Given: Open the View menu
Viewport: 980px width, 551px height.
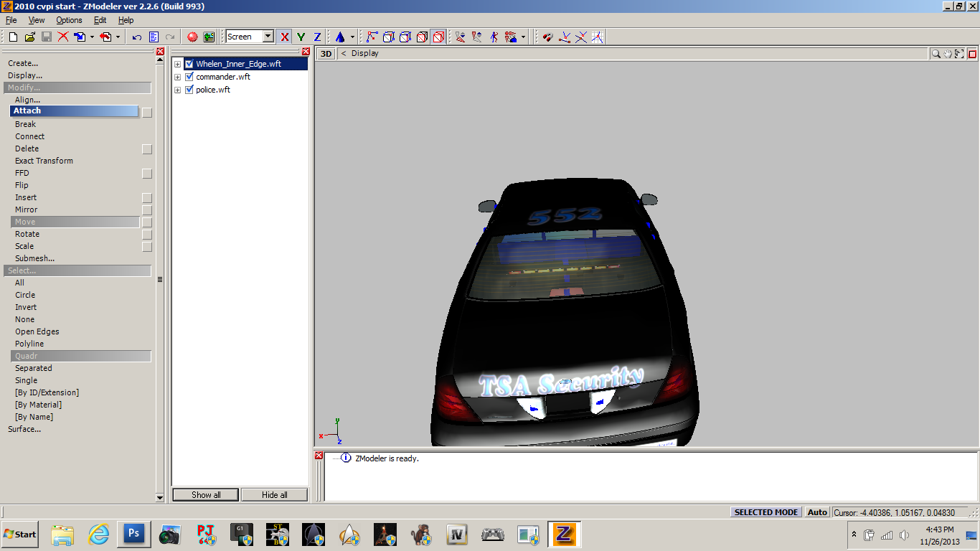Looking at the screenshot, I should [36, 20].
